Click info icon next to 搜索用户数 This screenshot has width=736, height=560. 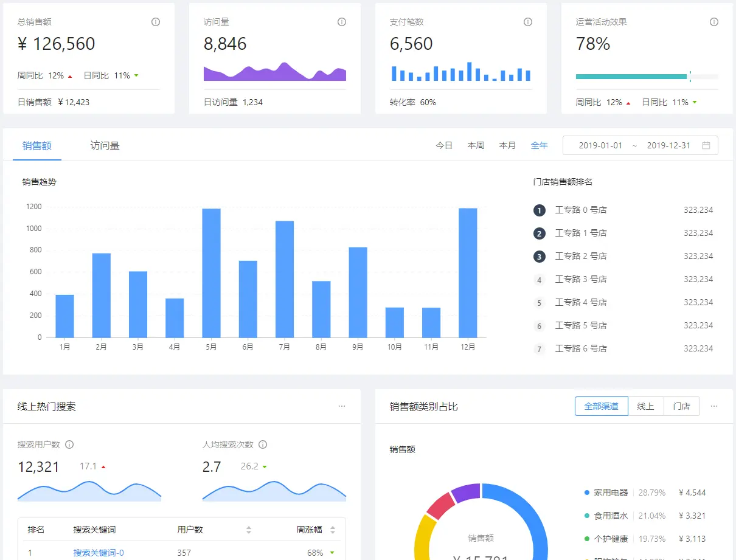(69, 444)
